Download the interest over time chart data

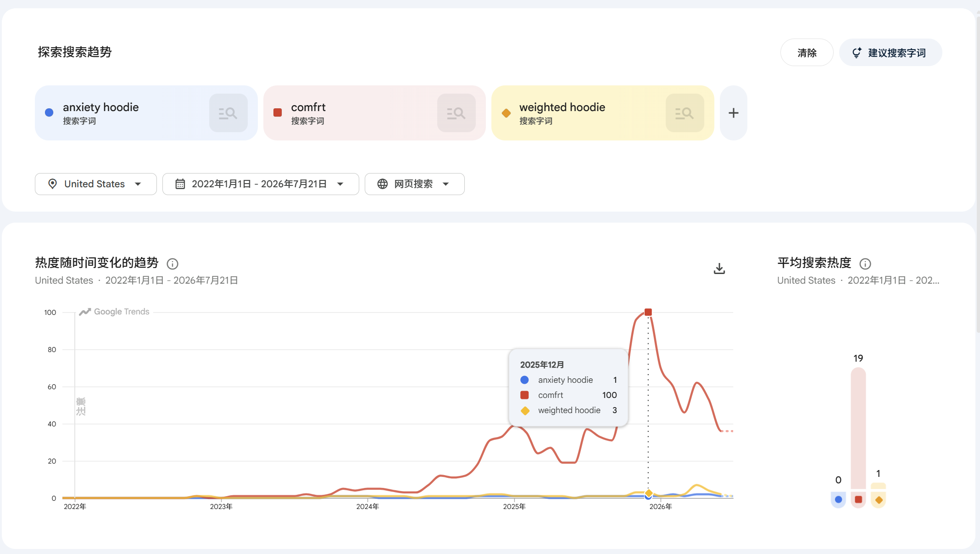coord(719,269)
